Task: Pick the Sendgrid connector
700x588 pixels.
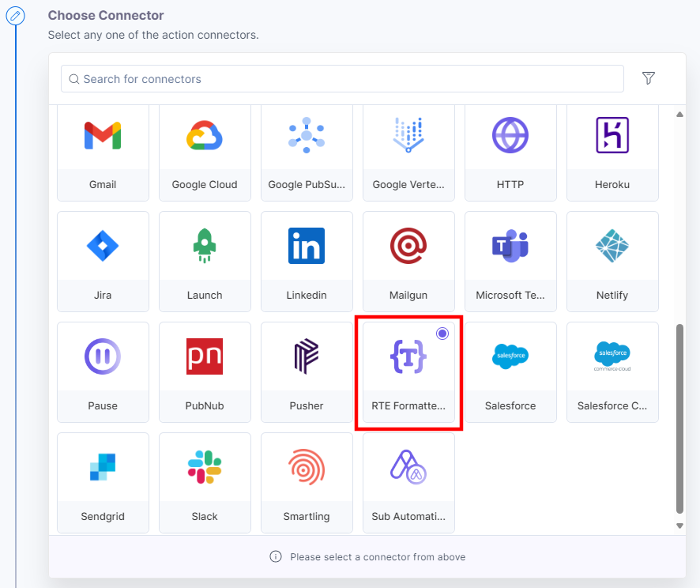Action: [x=103, y=483]
